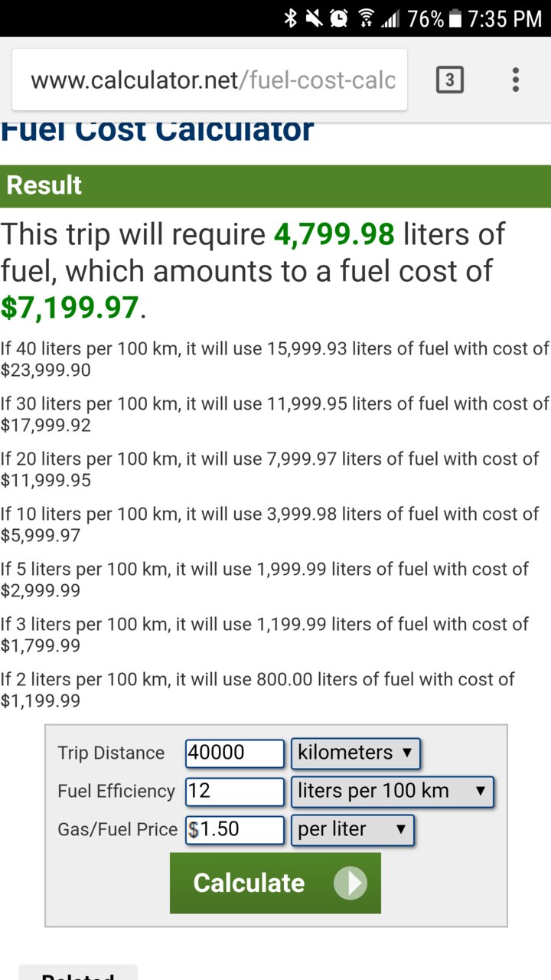Tap the muted sound icon in status bar
The width and height of the screenshot is (551, 980).
tap(314, 18)
